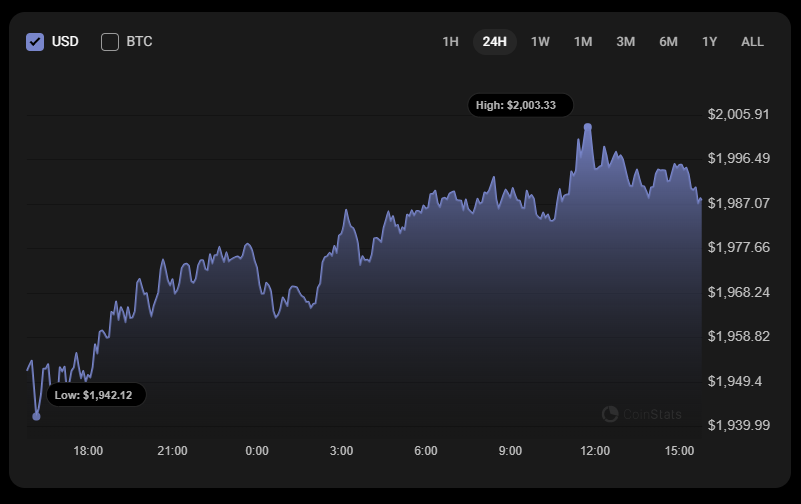View the 1Y time range
The height and width of the screenshot is (504, 801).
pos(710,42)
